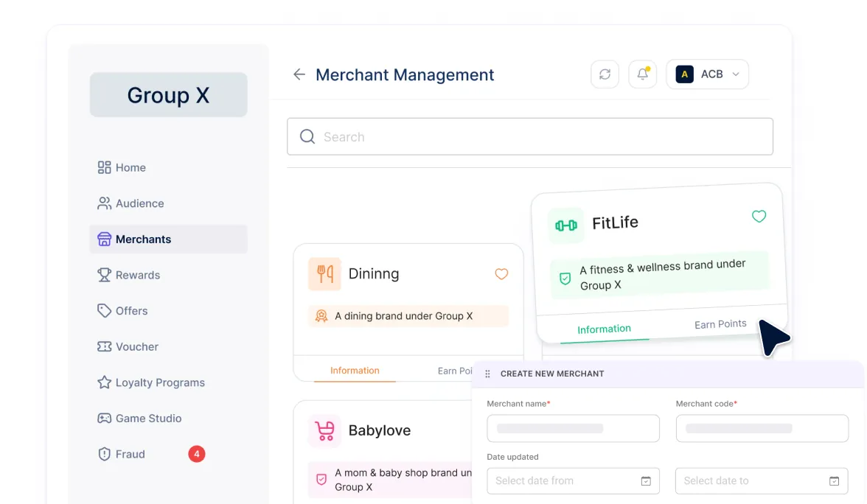
Task: Switch to Dininng Information tab
Action: tap(355, 371)
